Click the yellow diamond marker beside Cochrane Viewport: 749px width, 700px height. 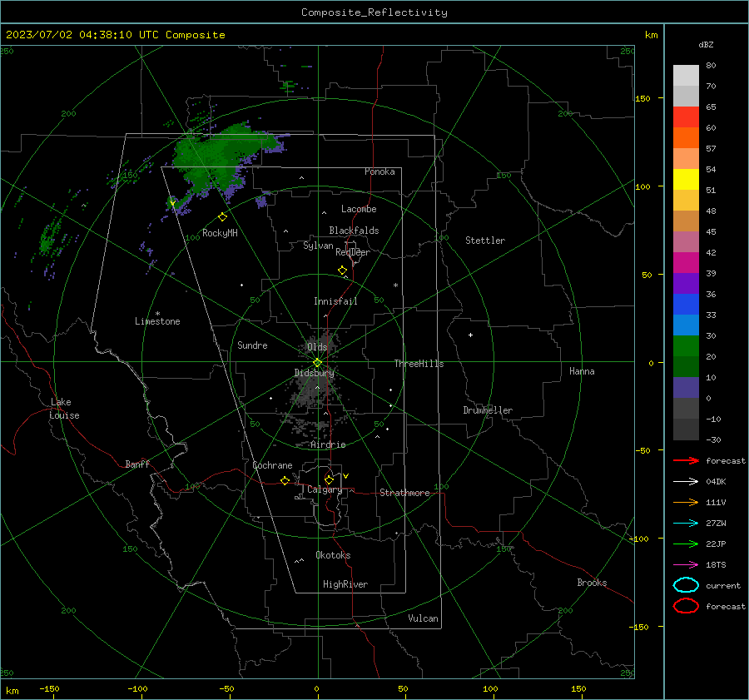tap(285, 480)
